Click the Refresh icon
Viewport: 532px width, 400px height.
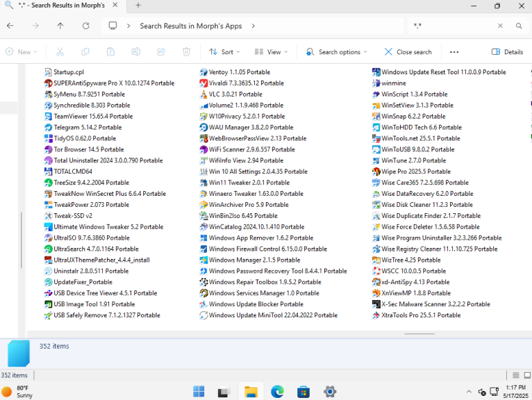point(86,26)
